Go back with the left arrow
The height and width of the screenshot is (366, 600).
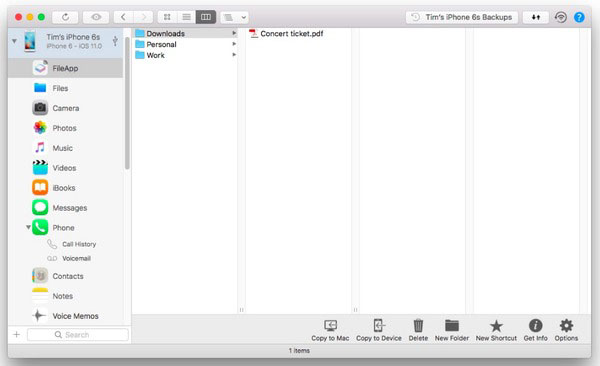coord(123,17)
